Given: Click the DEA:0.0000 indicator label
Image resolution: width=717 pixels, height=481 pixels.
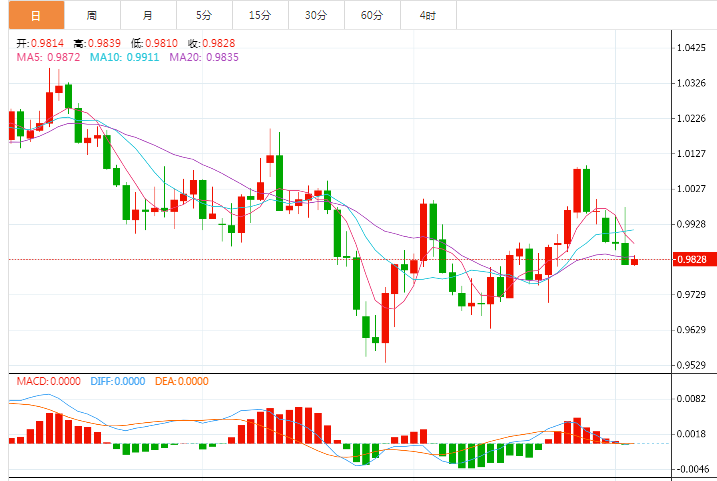Looking at the screenshot, I should tap(182, 381).
